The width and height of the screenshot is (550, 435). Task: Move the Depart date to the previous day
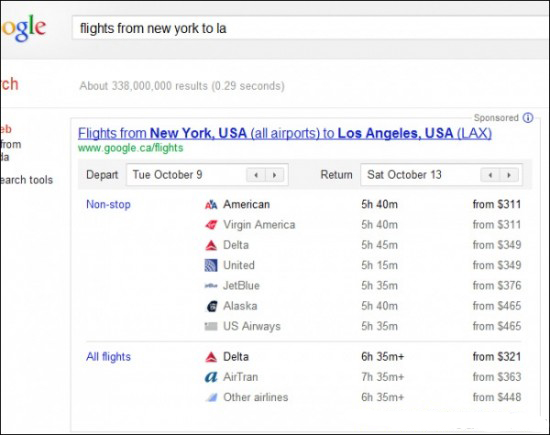(x=256, y=175)
